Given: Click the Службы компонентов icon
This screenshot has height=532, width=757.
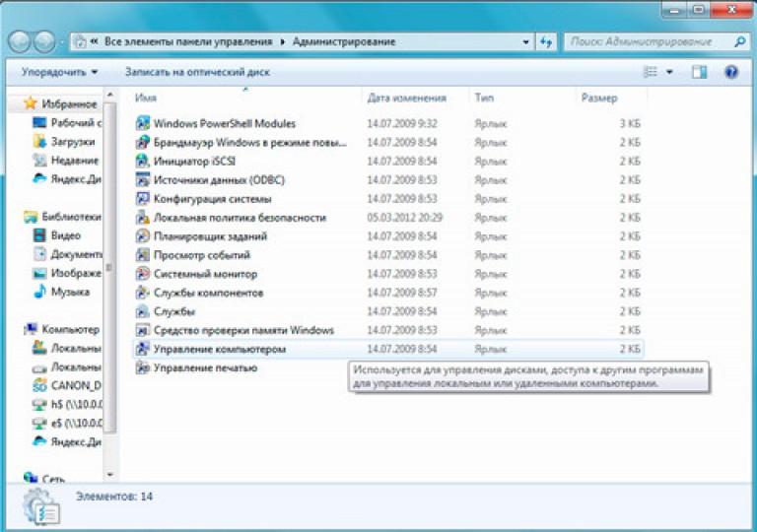Looking at the screenshot, I should coord(142,293).
